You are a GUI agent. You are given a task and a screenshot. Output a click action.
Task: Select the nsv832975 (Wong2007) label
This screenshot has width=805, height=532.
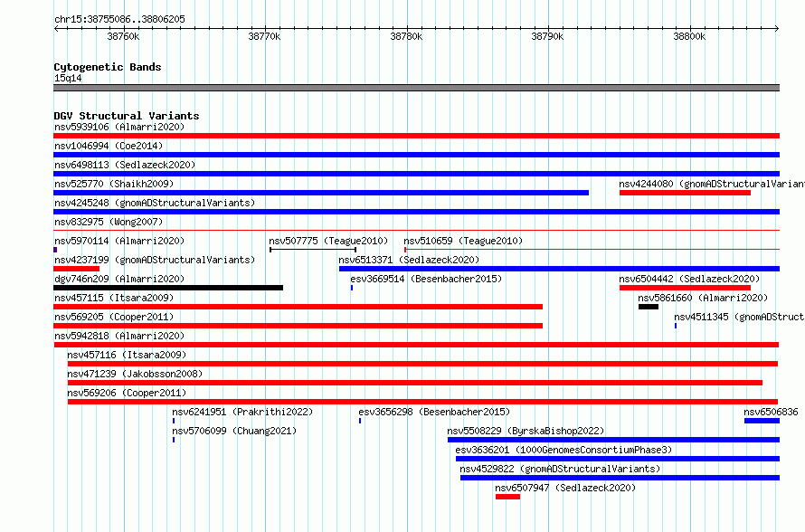109,222
